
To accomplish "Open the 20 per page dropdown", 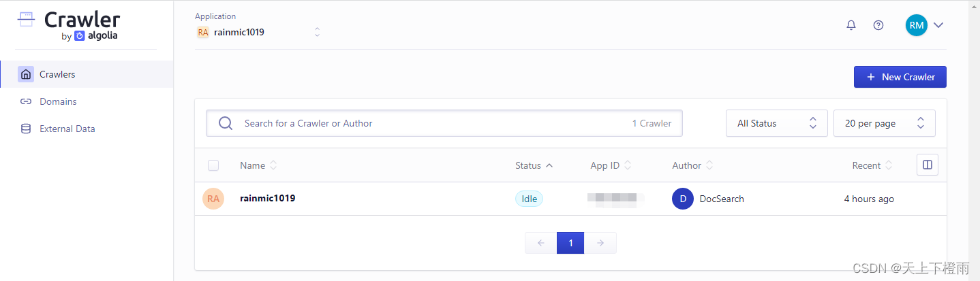I will pyautogui.click(x=885, y=123).
